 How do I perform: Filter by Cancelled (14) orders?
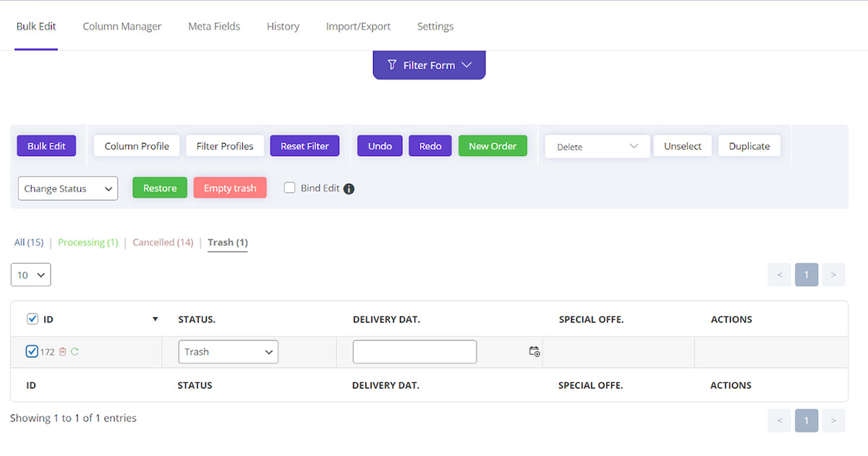tap(163, 242)
